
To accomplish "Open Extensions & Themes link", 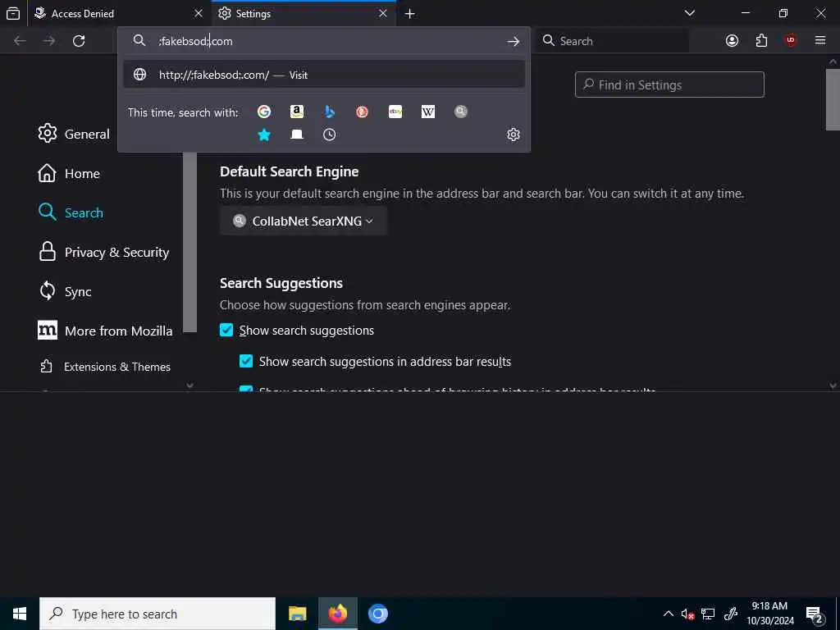I will tap(106, 367).
